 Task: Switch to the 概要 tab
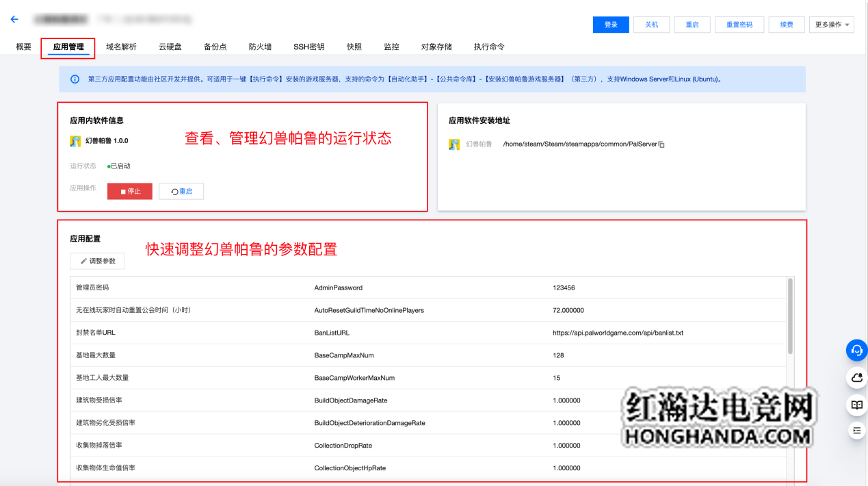pos(24,47)
